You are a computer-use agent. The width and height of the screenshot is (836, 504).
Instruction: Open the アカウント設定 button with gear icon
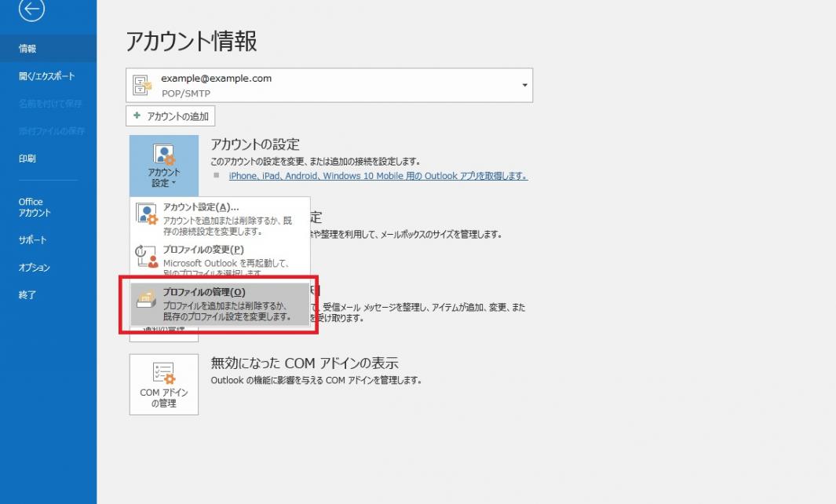[163, 166]
